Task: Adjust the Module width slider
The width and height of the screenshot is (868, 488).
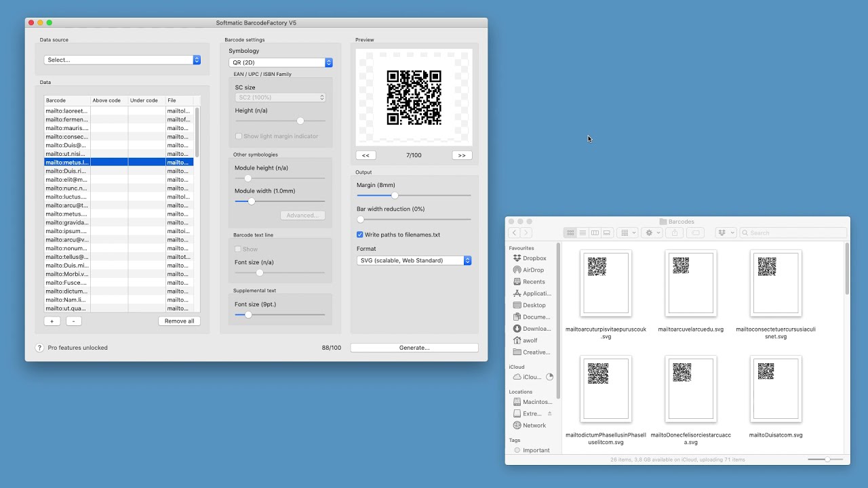Action: (252, 201)
